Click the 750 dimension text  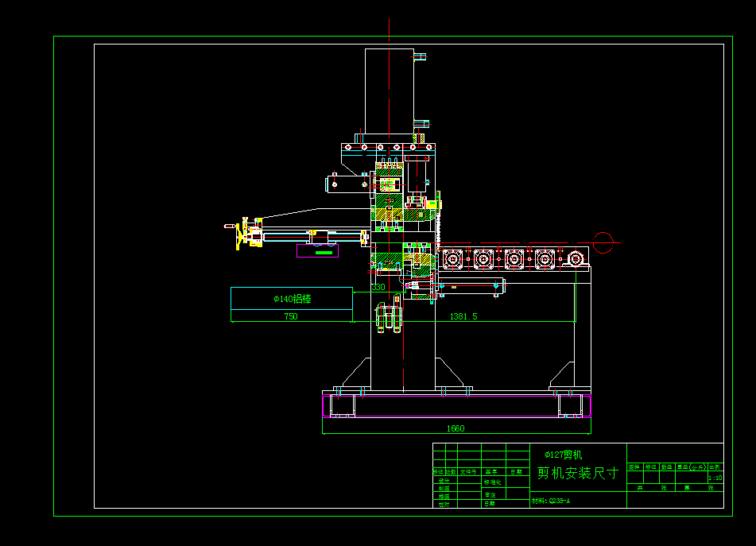point(292,316)
